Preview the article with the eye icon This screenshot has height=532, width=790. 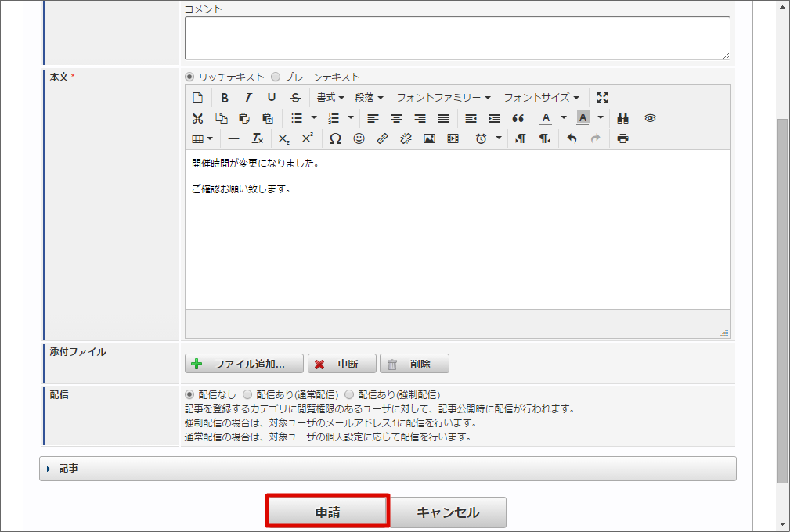650,118
